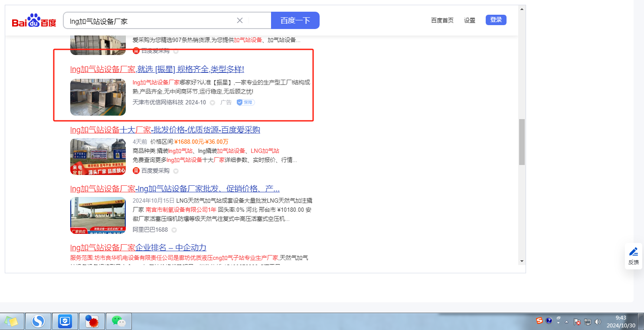Click the blue 保障 shield badge
Viewport: 644px width, 330px height.
click(245, 103)
